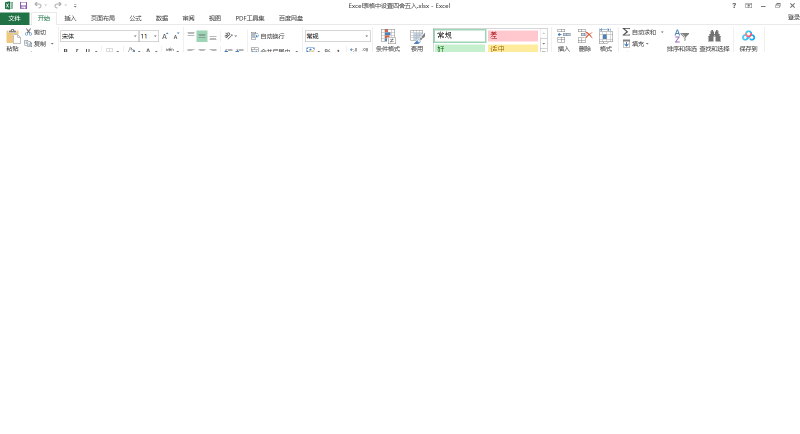
Task: Toggle middle vertical alignment
Action: [x=202, y=36]
